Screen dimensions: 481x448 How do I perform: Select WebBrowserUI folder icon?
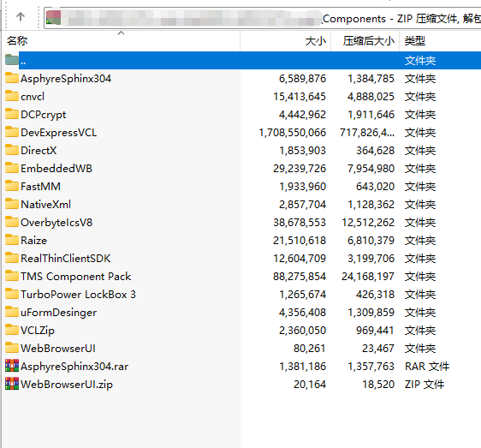point(12,348)
